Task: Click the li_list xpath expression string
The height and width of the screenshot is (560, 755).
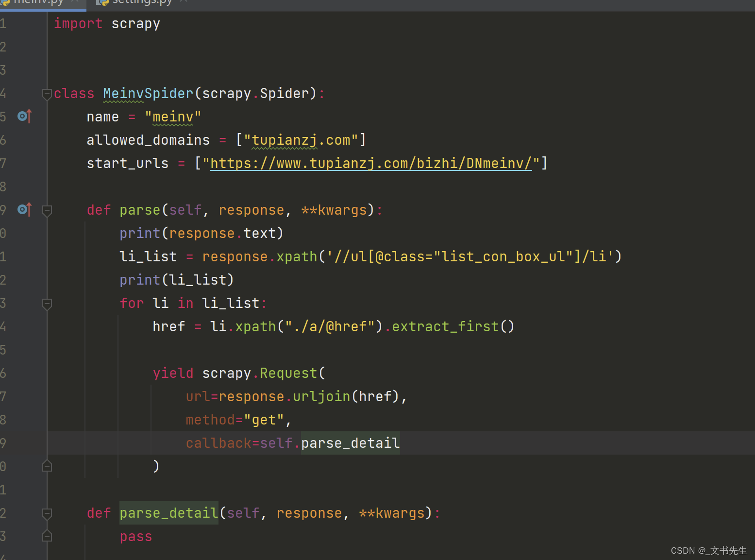Action: pyautogui.click(x=470, y=256)
